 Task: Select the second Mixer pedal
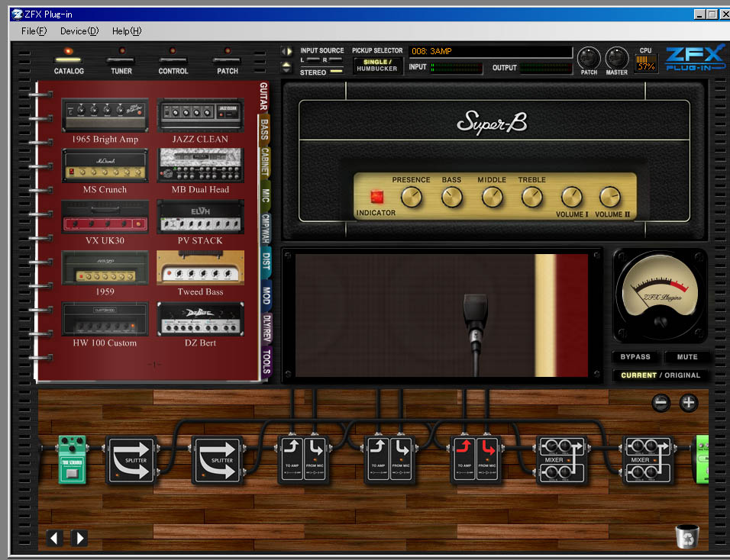[x=648, y=461]
